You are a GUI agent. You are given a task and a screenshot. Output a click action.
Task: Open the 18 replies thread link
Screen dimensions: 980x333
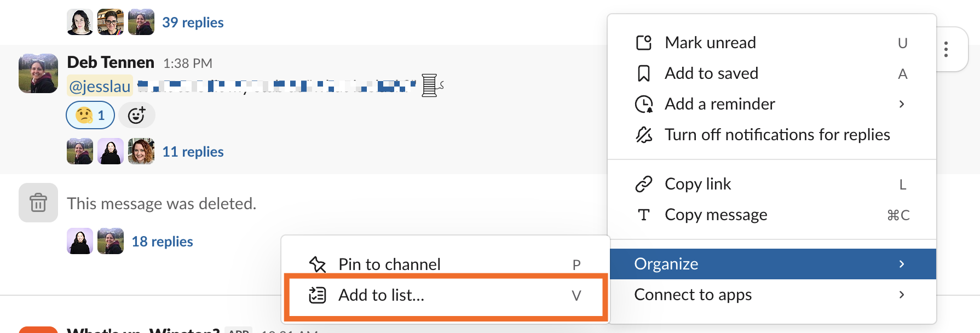(x=162, y=242)
